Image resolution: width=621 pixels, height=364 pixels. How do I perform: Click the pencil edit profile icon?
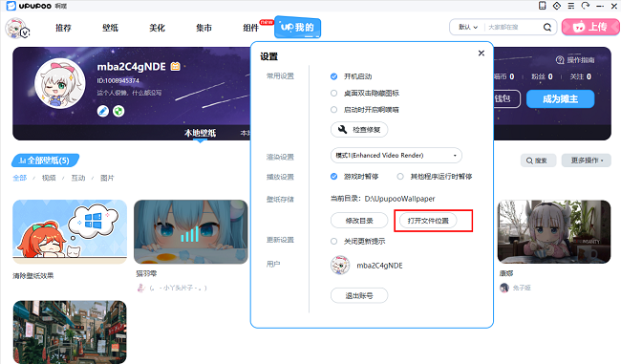tap(103, 111)
